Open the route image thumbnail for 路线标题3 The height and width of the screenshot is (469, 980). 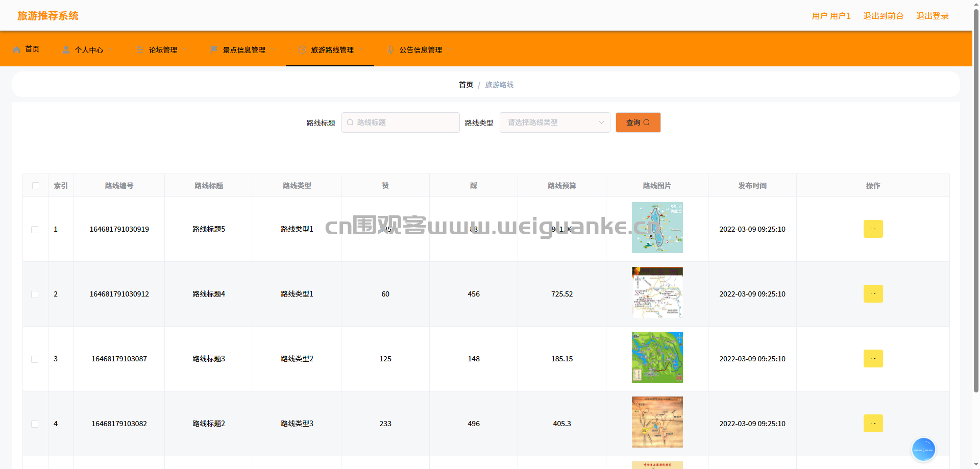click(x=657, y=357)
